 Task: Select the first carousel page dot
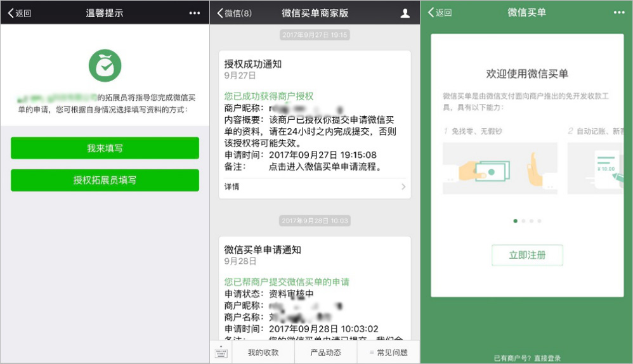coord(515,221)
